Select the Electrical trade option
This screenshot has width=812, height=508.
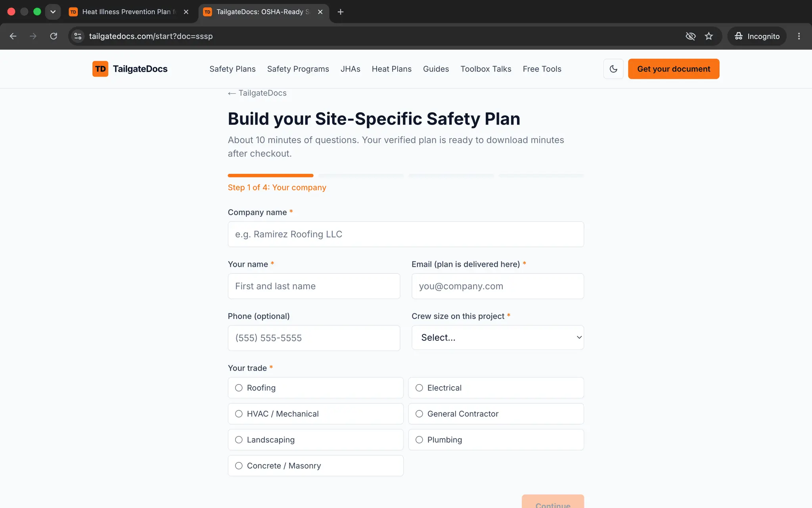tap(496, 388)
